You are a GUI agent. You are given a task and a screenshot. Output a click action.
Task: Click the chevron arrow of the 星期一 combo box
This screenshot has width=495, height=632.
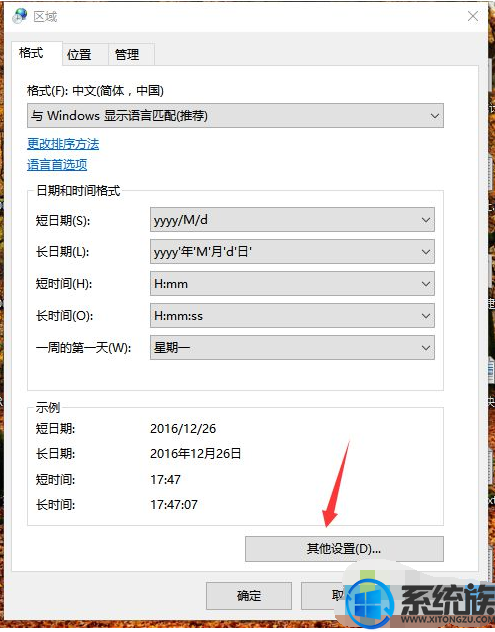pos(426,348)
